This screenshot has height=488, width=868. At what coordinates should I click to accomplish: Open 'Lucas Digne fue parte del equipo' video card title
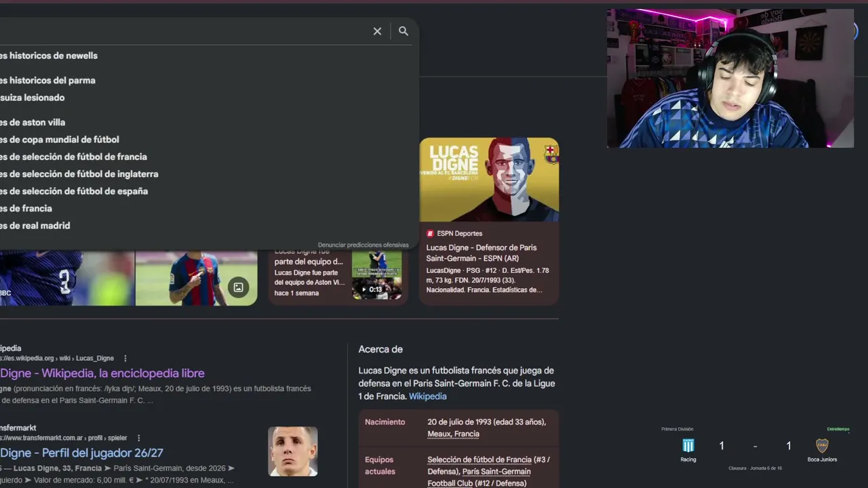309,256
